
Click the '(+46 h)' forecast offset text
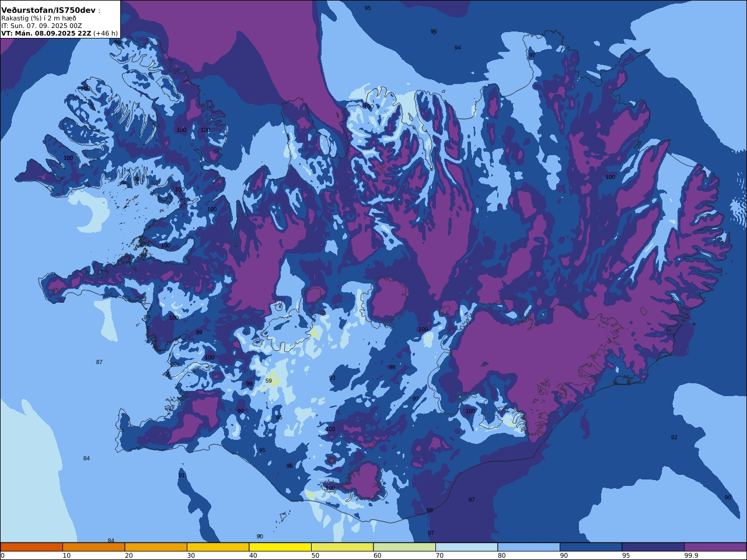point(106,33)
